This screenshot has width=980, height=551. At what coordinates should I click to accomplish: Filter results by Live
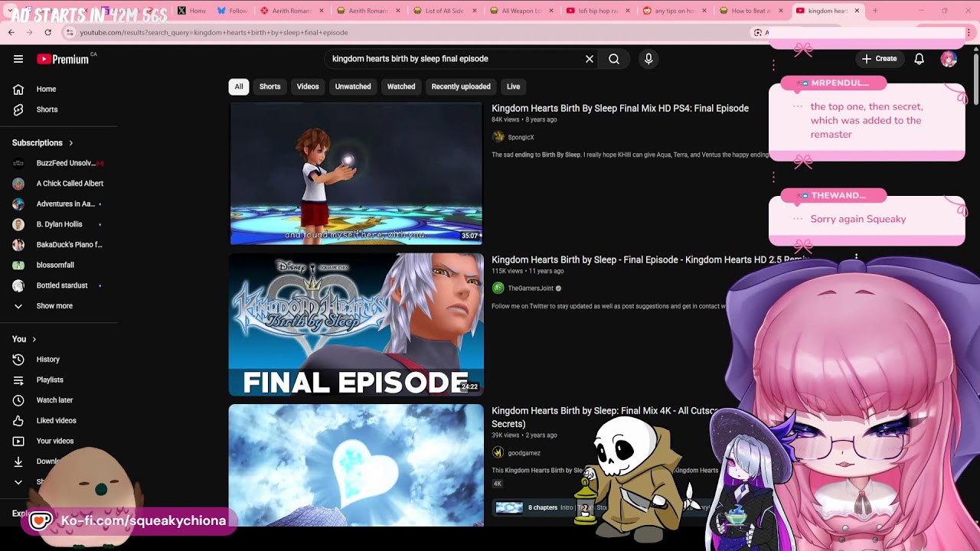(x=514, y=86)
